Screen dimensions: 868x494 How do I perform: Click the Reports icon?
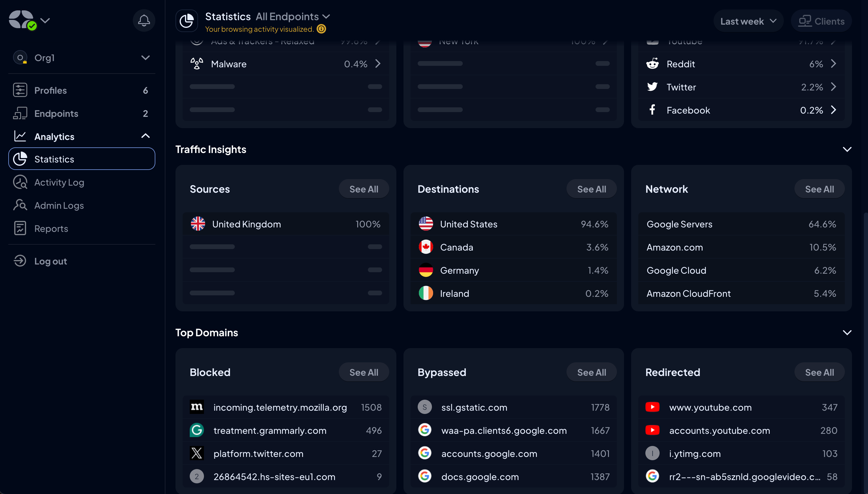[x=20, y=228]
